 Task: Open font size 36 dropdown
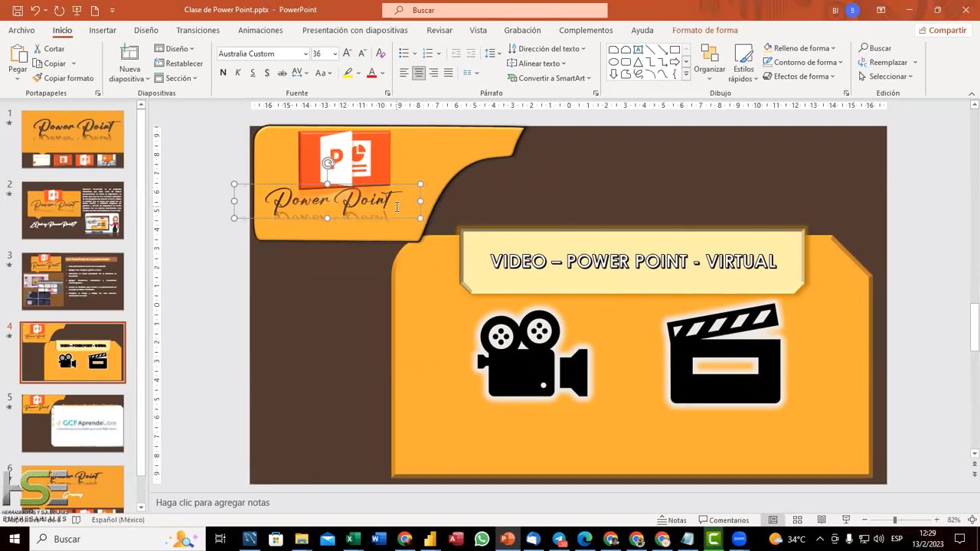335,54
